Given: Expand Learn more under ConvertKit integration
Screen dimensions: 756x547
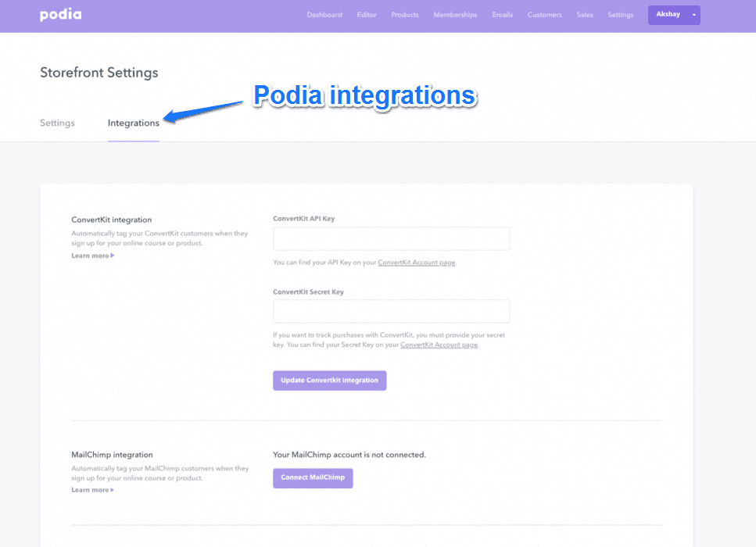Looking at the screenshot, I should pos(92,256).
